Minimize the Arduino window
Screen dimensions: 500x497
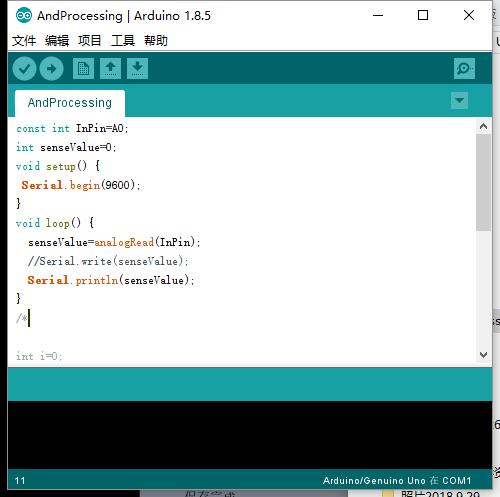tap(378, 15)
